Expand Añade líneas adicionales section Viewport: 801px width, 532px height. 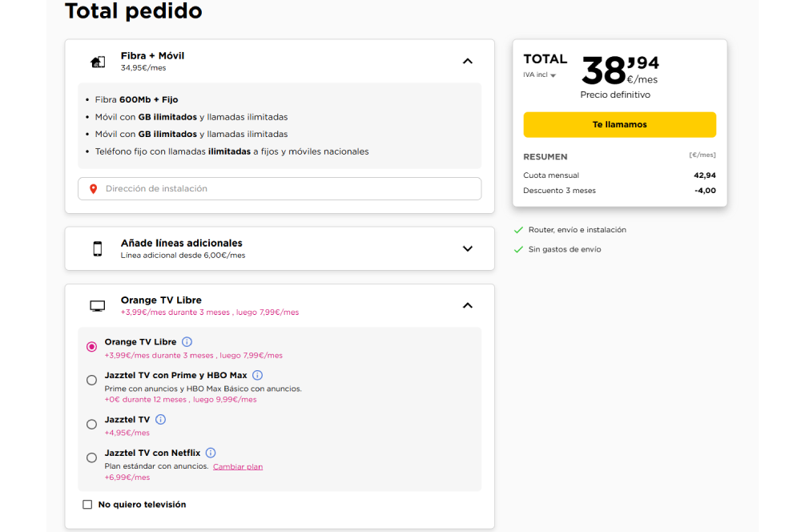467,248
